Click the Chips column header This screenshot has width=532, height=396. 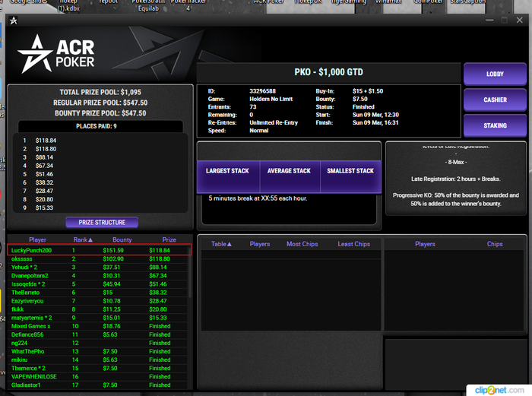click(495, 244)
